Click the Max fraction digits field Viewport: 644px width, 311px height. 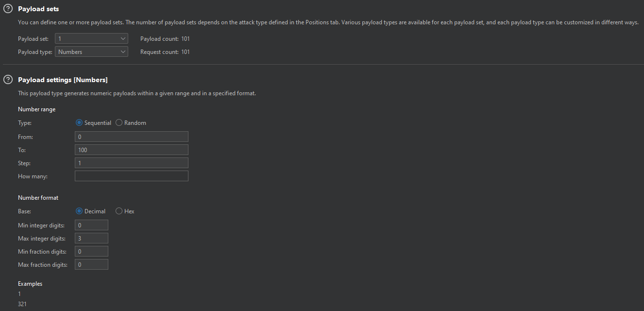coord(91,265)
